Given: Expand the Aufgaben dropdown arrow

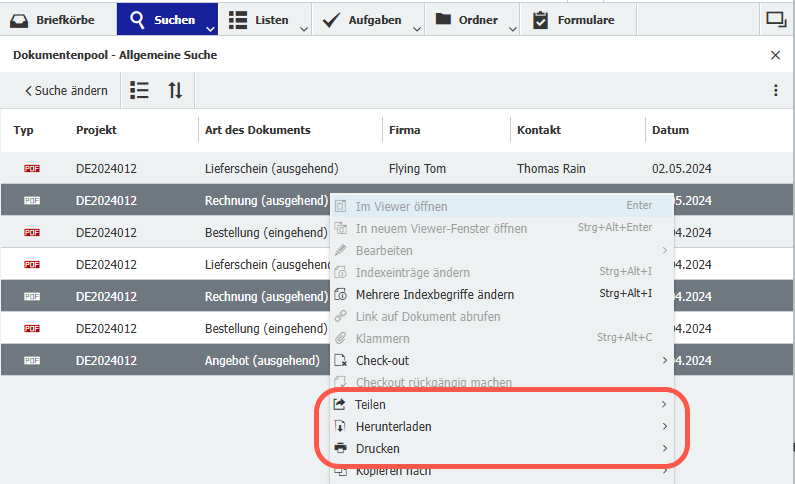Looking at the screenshot, I should (x=417, y=28).
